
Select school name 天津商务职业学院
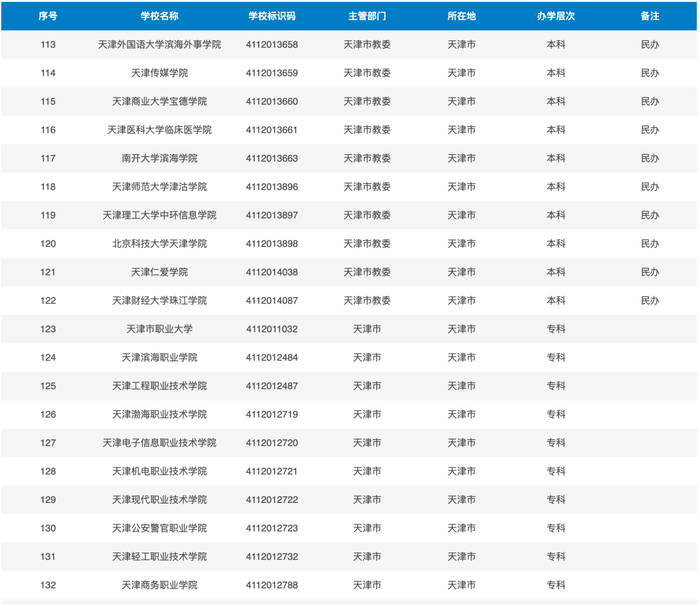tap(159, 585)
